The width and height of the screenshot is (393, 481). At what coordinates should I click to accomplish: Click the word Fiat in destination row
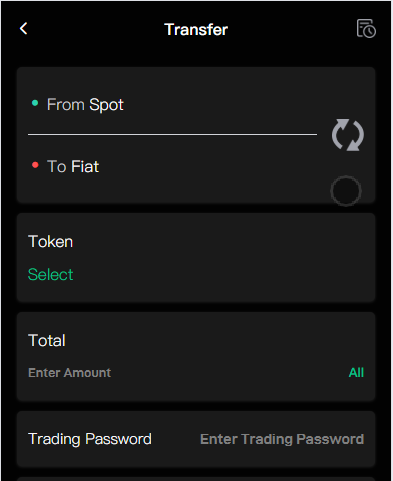tap(85, 166)
